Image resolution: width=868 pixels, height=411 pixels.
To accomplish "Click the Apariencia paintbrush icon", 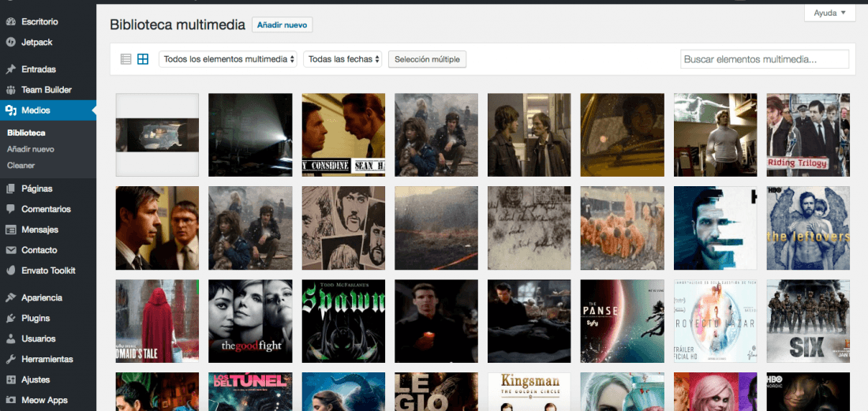I will pos(10,297).
